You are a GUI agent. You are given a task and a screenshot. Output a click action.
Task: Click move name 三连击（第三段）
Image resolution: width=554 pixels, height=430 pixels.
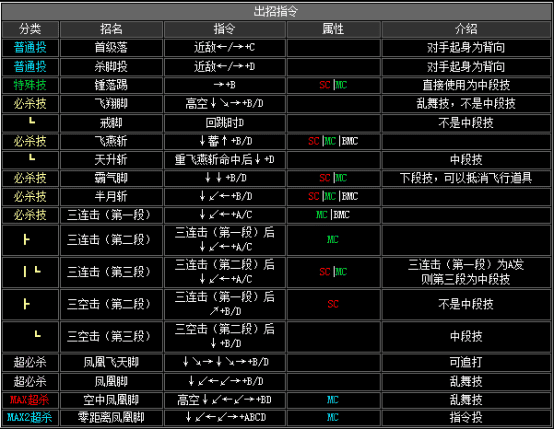pos(109,272)
